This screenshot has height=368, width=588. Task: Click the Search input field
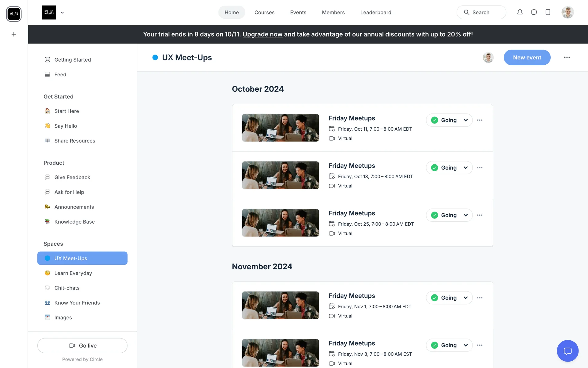(481, 12)
